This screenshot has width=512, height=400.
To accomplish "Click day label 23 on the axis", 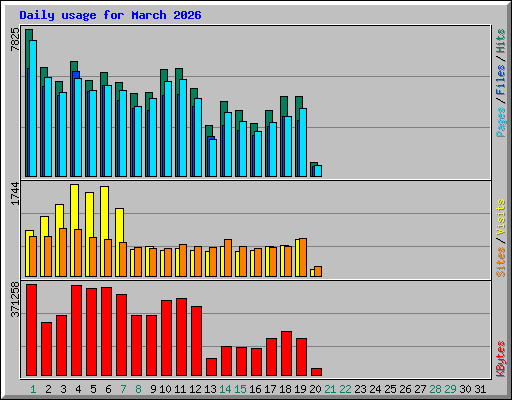I will (x=360, y=389).
